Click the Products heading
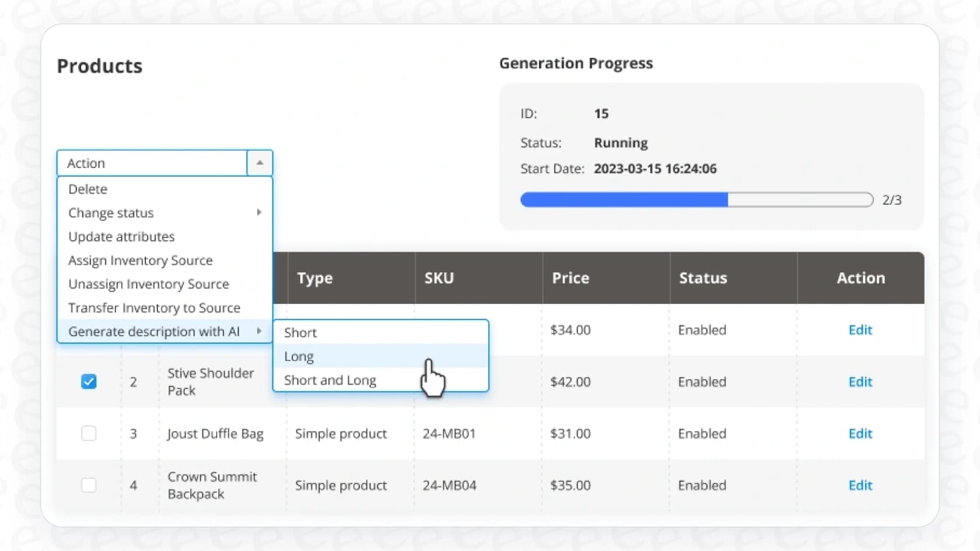 coord(100,66)
